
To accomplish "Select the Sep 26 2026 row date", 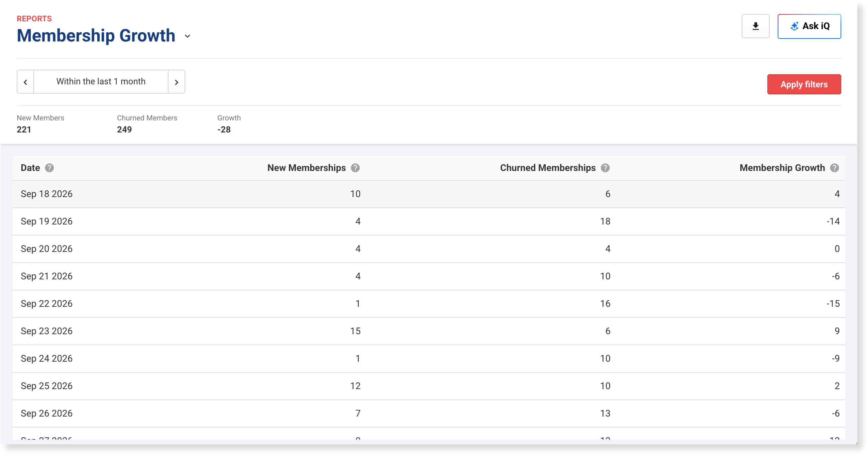I will (x=46, y=414).
